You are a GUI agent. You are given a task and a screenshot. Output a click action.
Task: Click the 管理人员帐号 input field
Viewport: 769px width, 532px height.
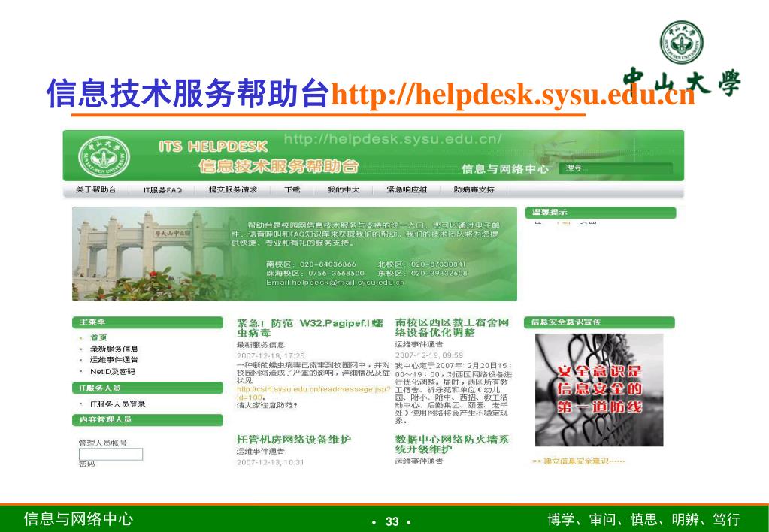pyautogui.click(x=111, y=454)
